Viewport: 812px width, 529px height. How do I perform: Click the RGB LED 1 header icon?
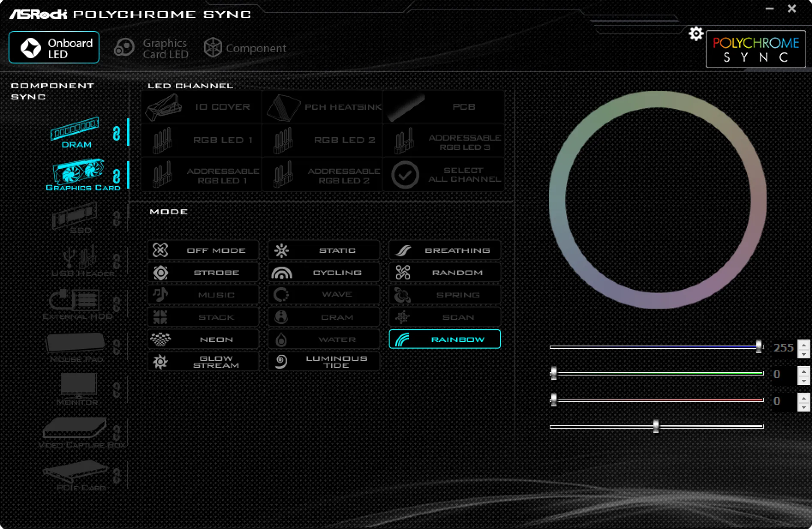[x=162, y=140]
